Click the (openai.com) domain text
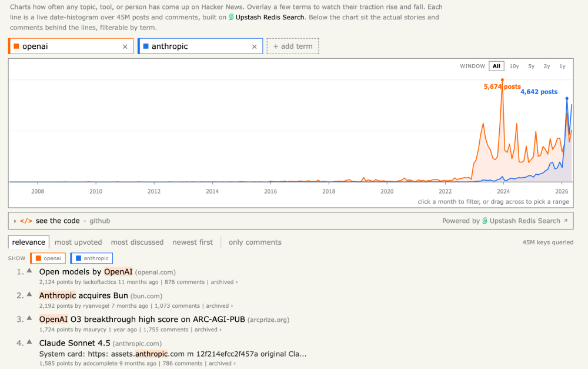Image resolution: width=588 pixels, height=369 pixels. (x=155, y=272)
